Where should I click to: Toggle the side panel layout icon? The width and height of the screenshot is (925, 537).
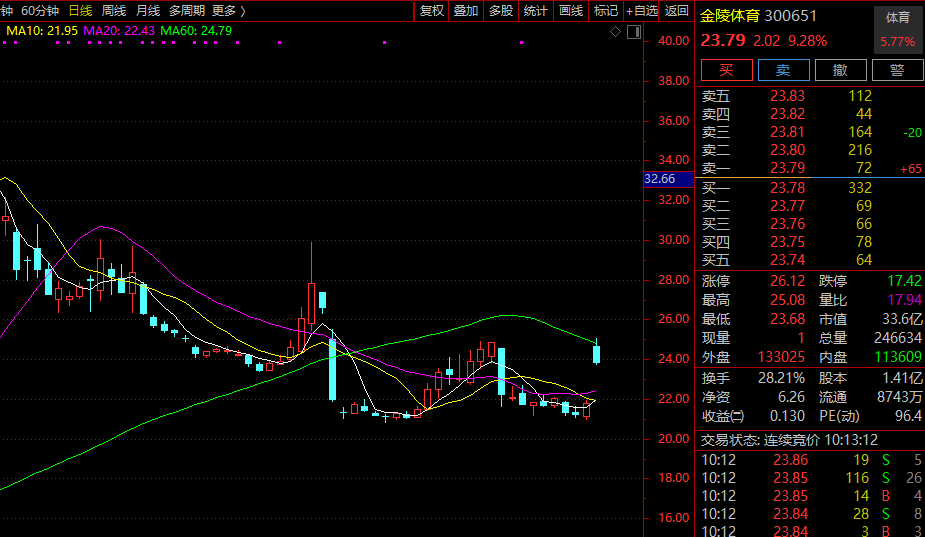point(633,32)
